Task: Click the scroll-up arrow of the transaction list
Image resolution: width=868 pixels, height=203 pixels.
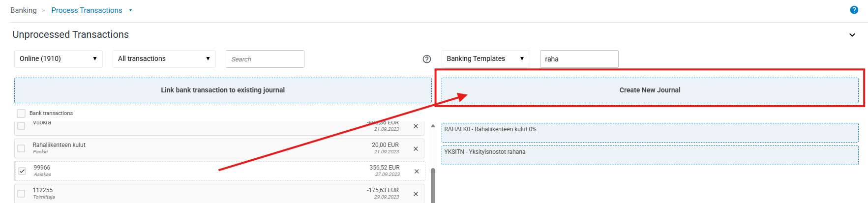Action: click(x=433, y=126)
